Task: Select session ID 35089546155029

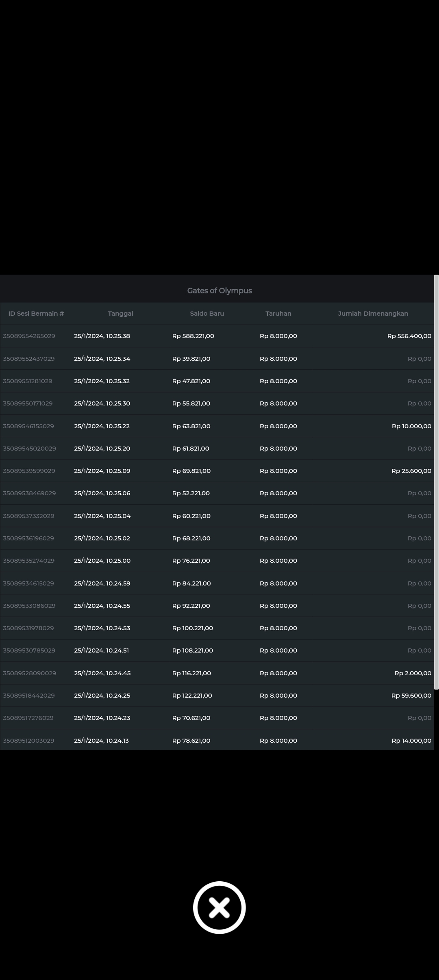Action: (x=28, y=426)
